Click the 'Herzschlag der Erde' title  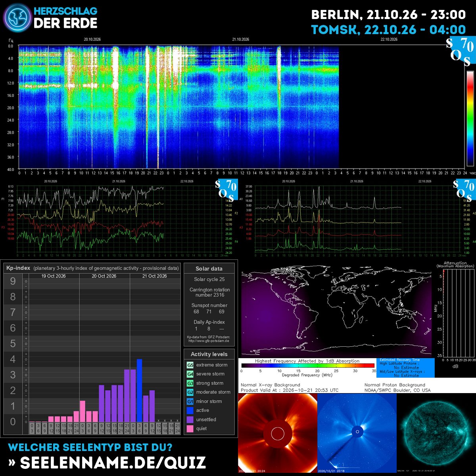click(65, 18)
